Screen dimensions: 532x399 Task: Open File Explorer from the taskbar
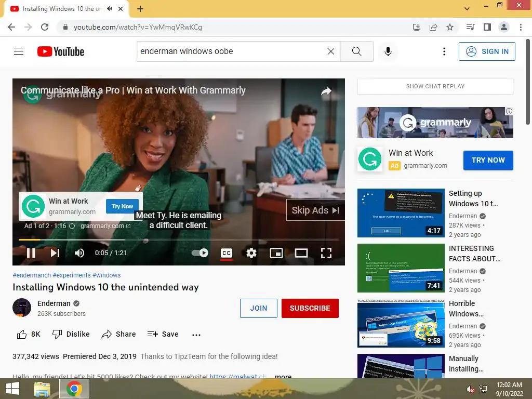click(42, 389)
